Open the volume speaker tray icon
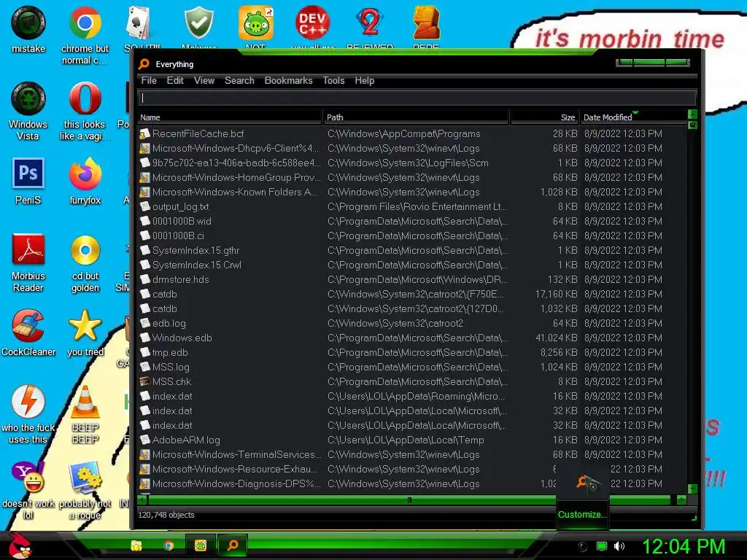 619,546
